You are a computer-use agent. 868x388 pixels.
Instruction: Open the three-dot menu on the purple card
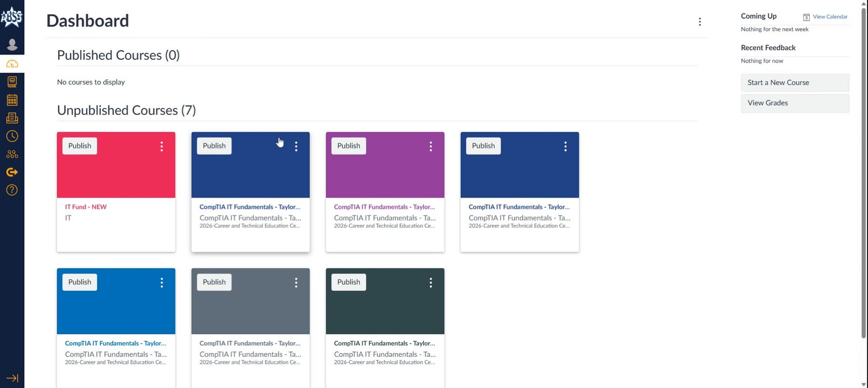coord(430,146)
